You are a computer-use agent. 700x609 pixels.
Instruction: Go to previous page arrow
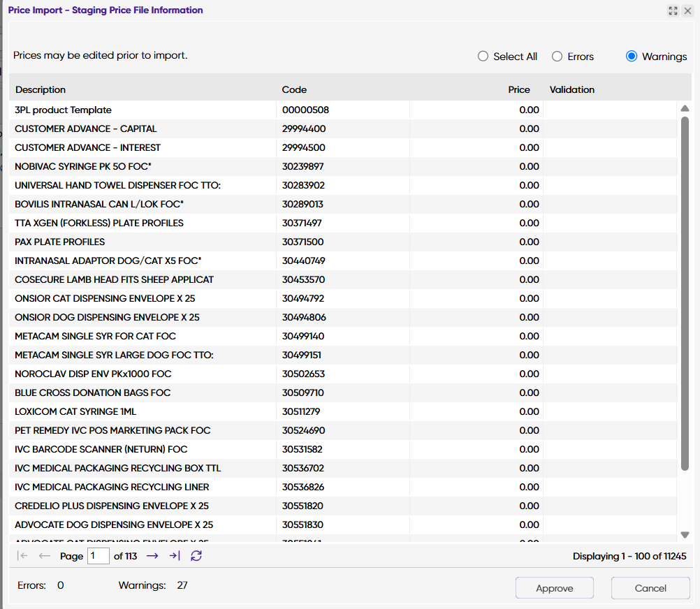tap(45, 556)
